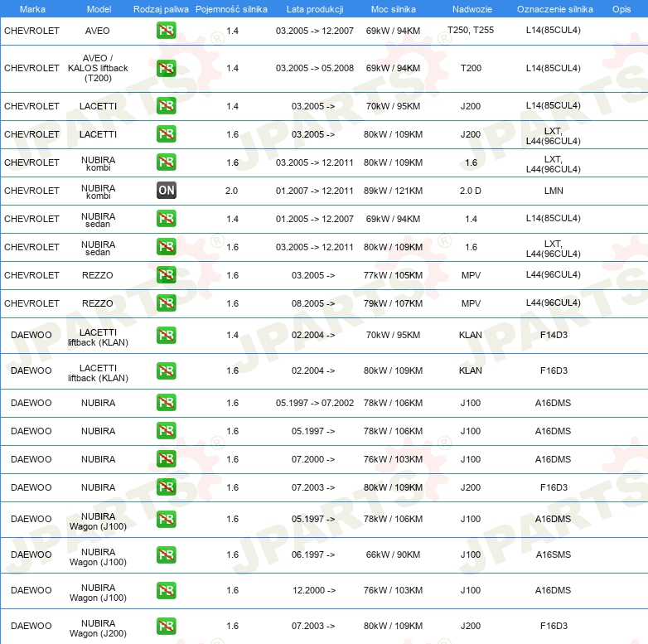
Task: Select the AVEO model cell
Action: pos(98,31)
